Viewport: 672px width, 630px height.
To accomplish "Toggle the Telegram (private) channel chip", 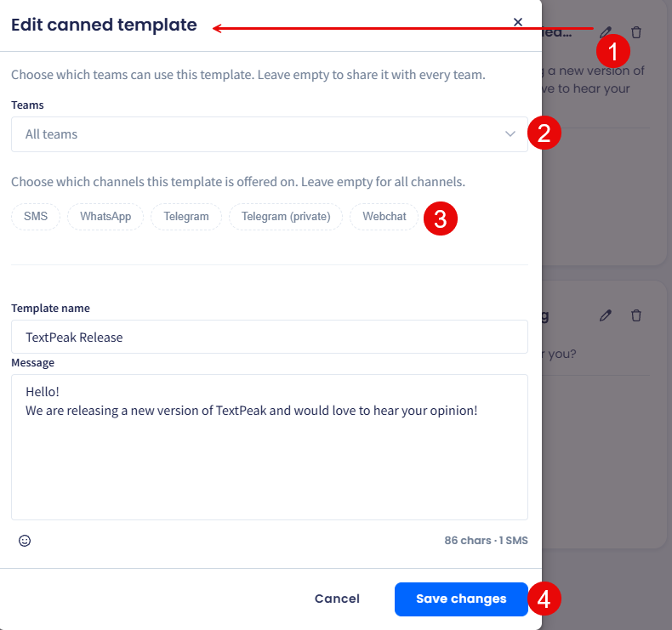I will tap(286, 216).
